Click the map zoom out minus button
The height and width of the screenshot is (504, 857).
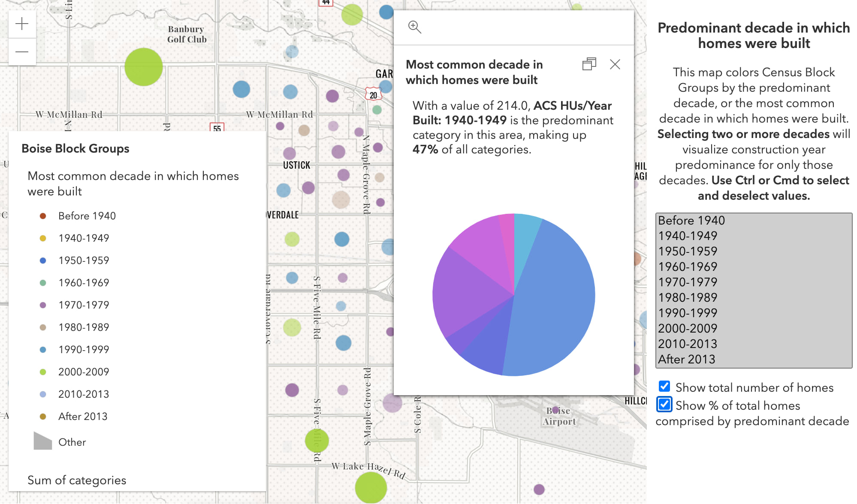pyautogui.click(x=22, y=52)
